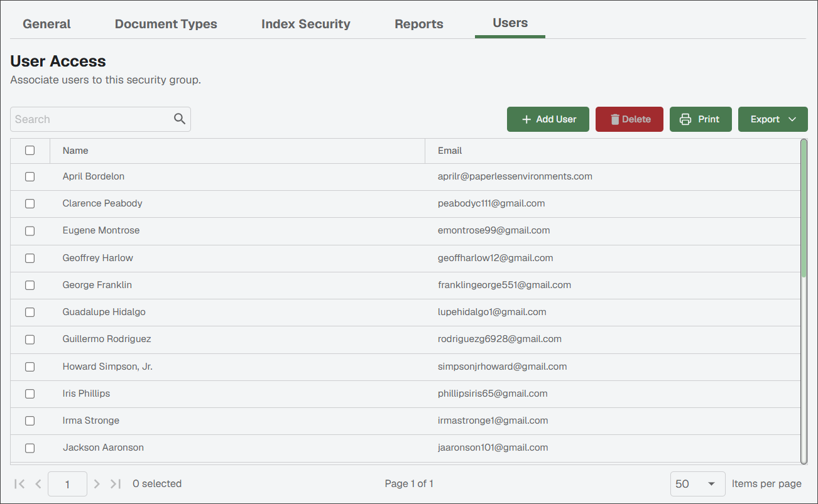This screenshot has width=818, height=504.
Task: Click the table's vertical scrollbar thumb
Action: 804,209
